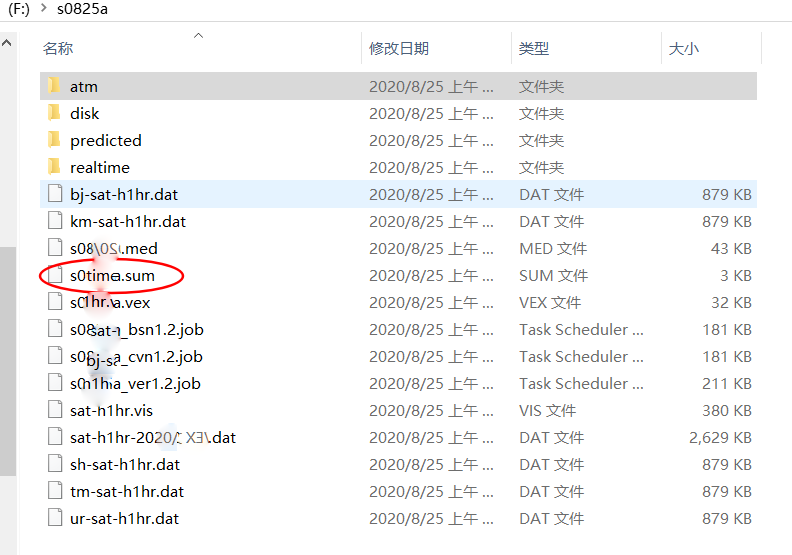This screenshot has height=555, width=792.
Task: Click modified date of realtime folder
Action: pos(431,168)
